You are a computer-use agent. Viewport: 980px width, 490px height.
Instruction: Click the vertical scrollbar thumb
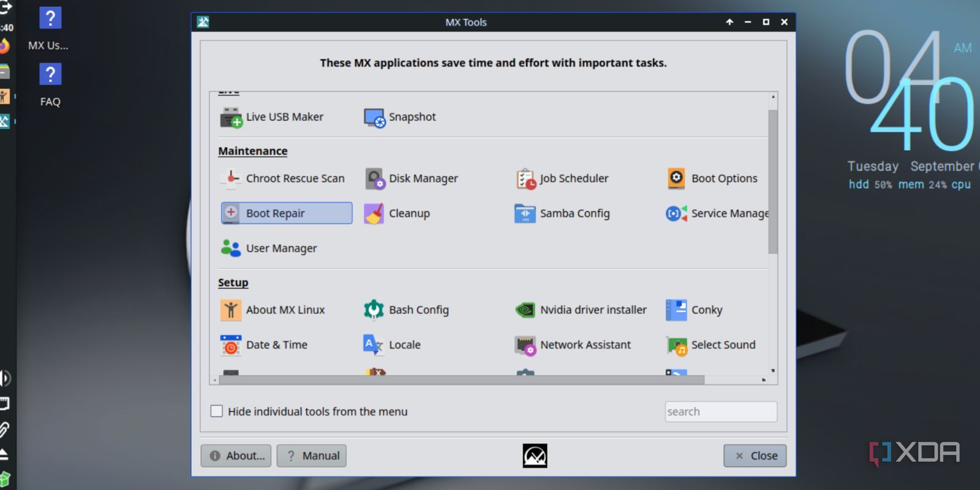773,181
